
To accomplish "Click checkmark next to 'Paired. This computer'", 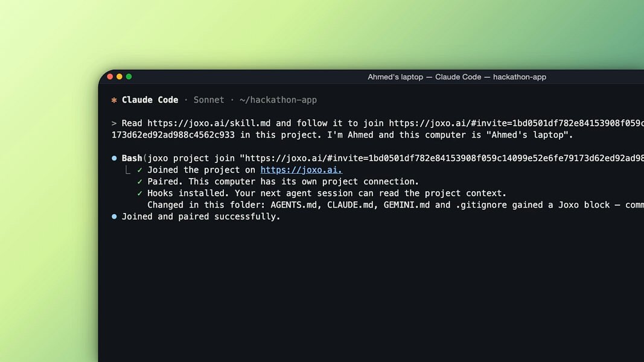I will click(x=139, y=182).
